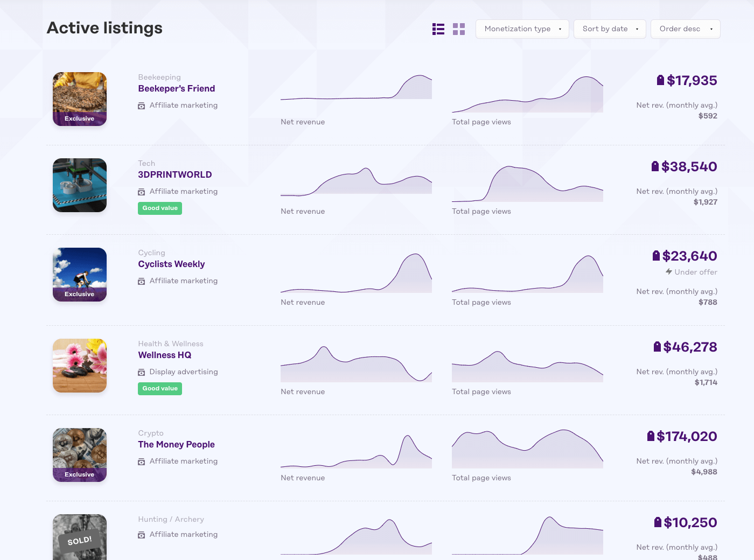Image resolution: width=754 pixels, height=560 pixels.
Task: Expand the Sort by date dropdown
Action: 610,29
